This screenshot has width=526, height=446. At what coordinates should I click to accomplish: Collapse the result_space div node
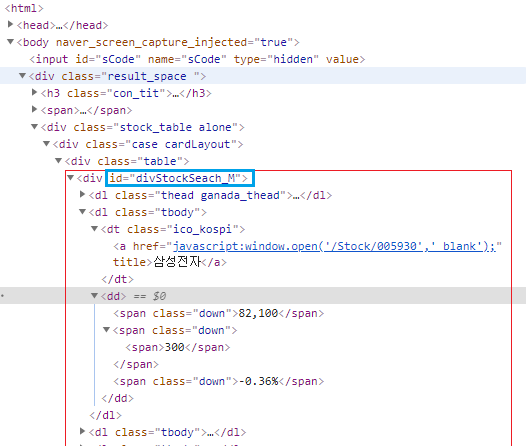[22, 76]
